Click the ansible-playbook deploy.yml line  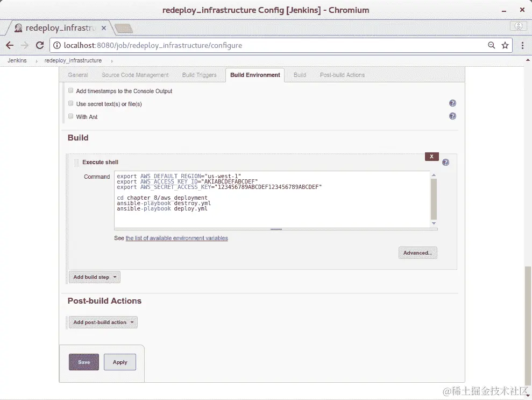pos(162,208)
